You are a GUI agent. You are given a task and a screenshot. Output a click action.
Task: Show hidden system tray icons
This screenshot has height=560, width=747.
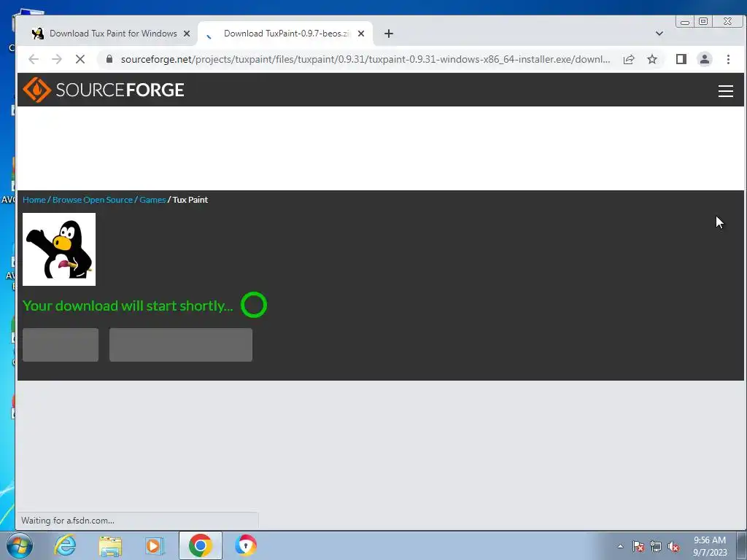tap(620, 546)
